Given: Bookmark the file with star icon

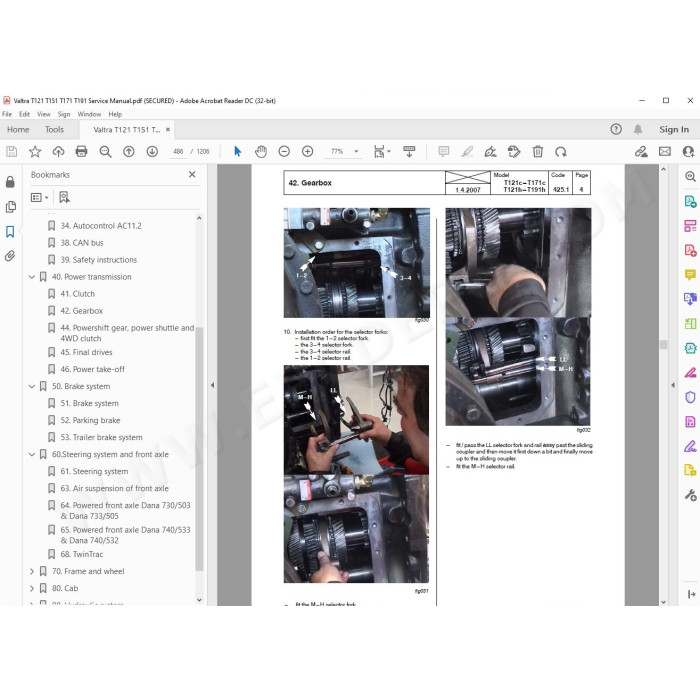Looking at the screenshot, I should pyautogui.click(x=35, y=152).
